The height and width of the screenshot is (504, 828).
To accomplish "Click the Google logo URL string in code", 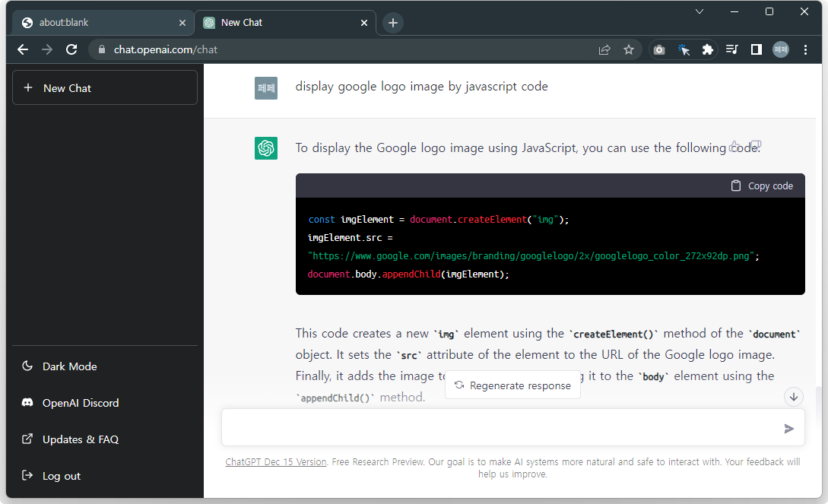I will (531, 256).
